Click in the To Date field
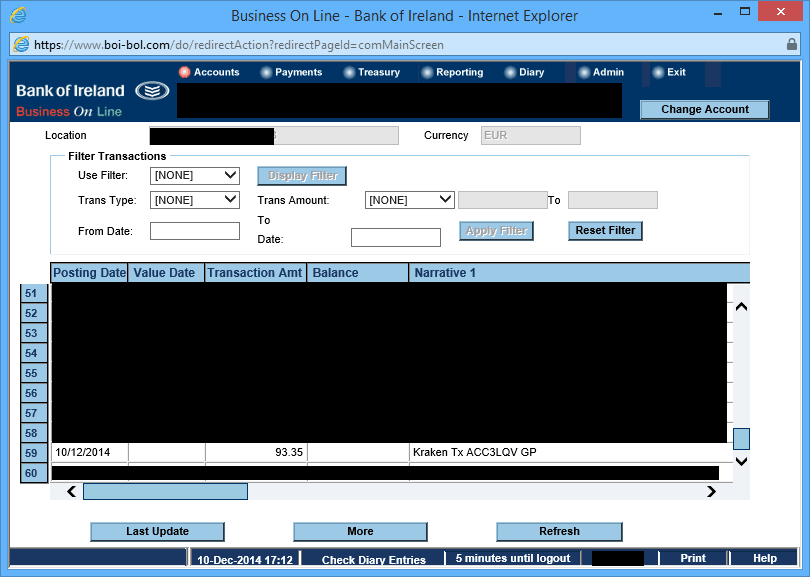The width and height of the screenshot is (810, 577). [396, 238]
